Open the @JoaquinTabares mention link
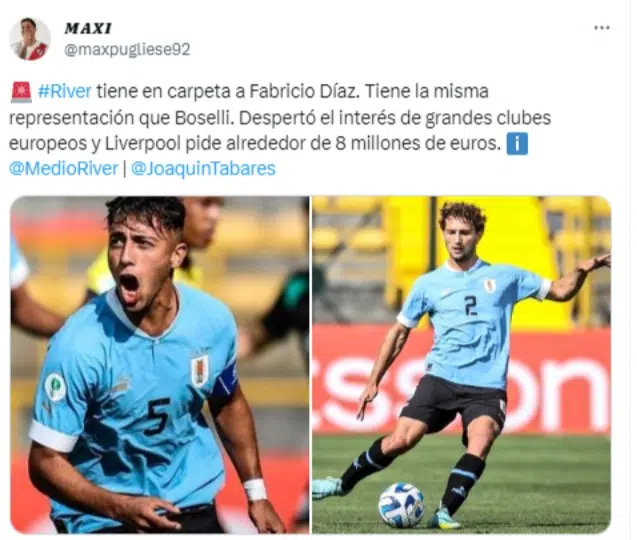 point(204,168)
